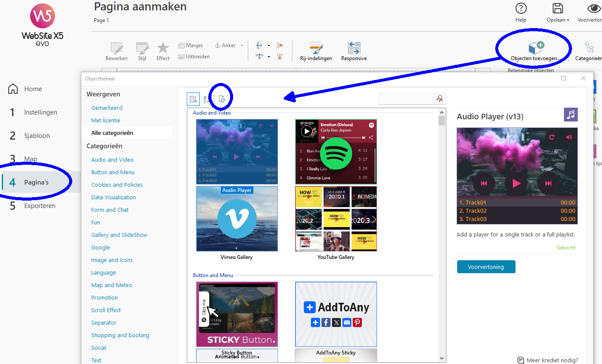Select Alle categorieën filter

click(x=112, y=133)
